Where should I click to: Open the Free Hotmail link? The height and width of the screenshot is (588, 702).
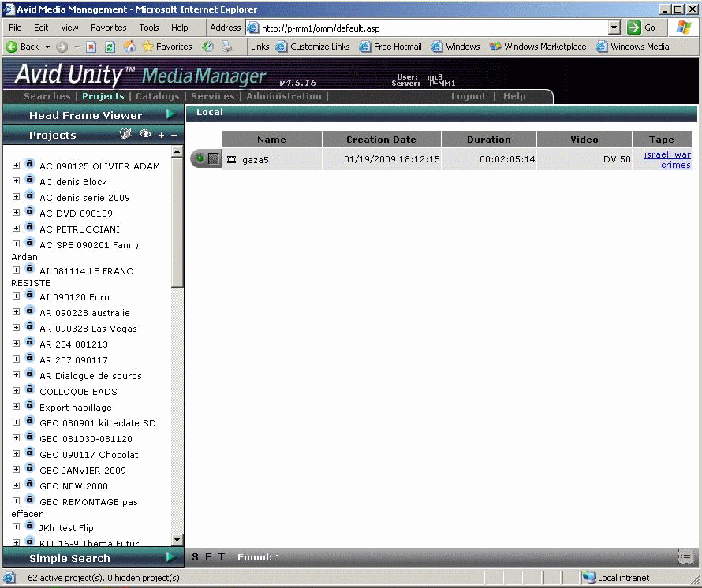[x=391, y=47]
